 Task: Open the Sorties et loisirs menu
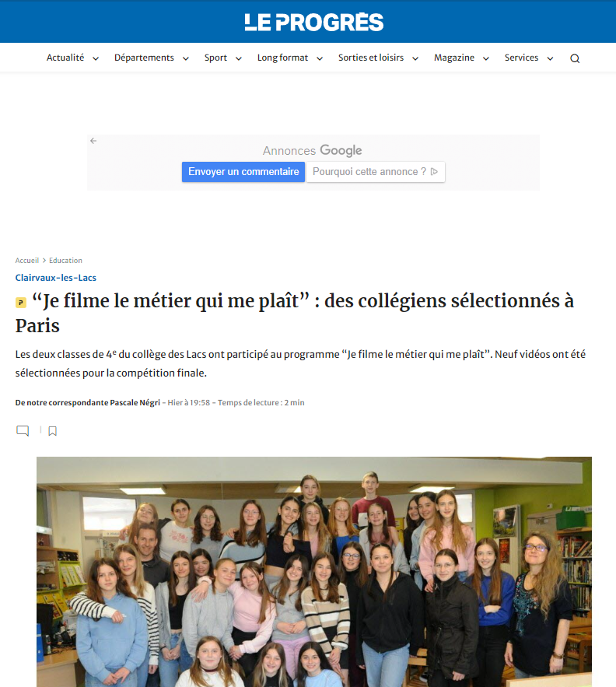click(x=371, y=58)
